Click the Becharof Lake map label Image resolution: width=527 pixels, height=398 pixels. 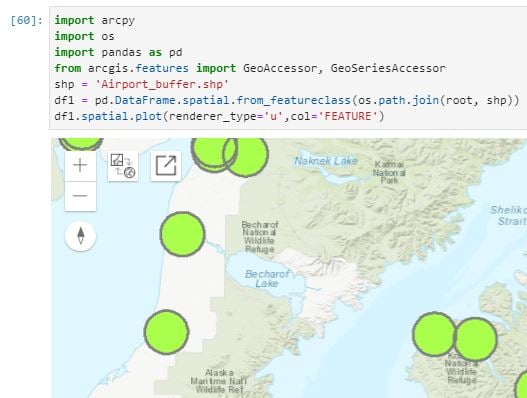click(267, 279)
